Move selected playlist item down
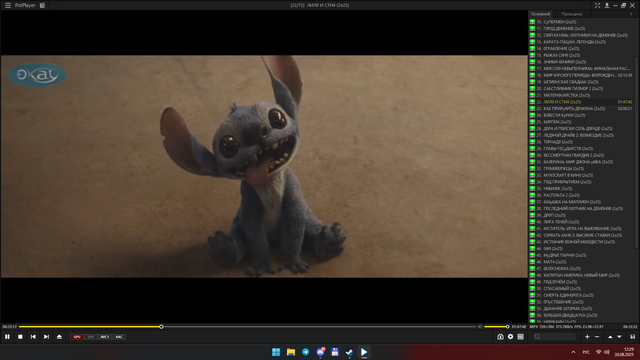640x360 pixels. (620, 337)
